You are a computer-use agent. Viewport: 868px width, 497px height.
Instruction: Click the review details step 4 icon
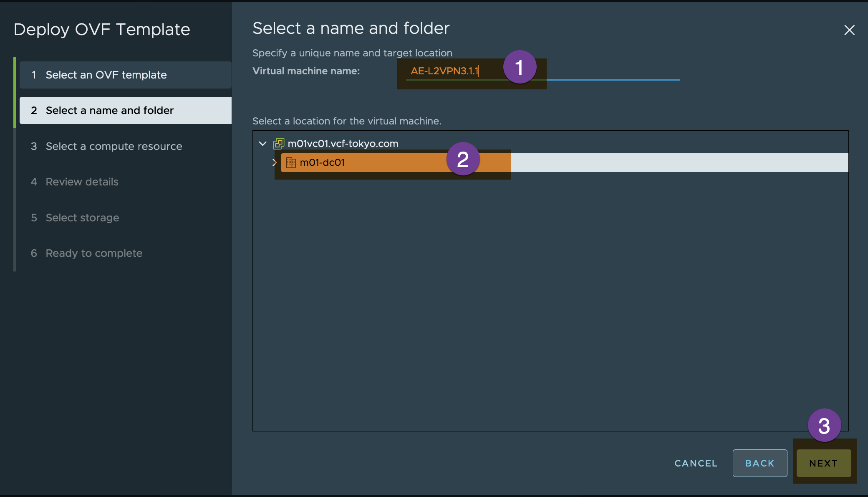32,181
